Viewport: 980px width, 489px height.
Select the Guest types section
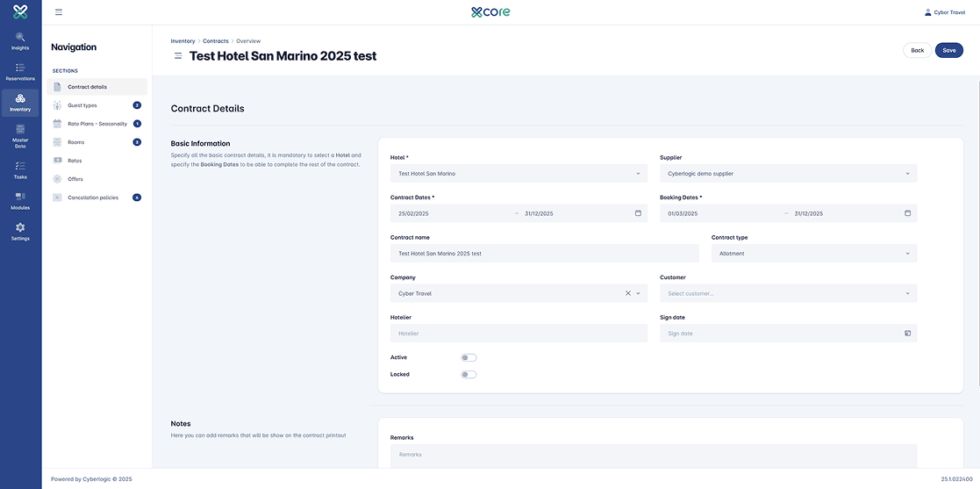pyautogui.click(x=82, y=105)
